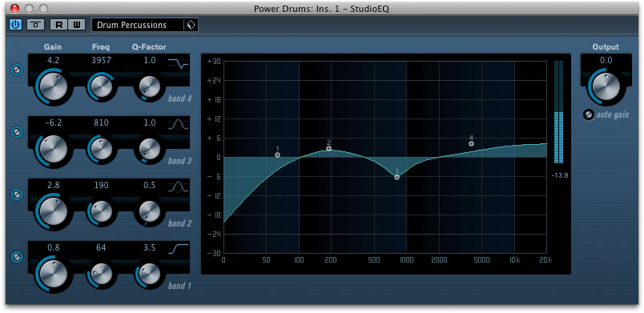Image resolution: width=644 pixels, height=313 pixels.
Task: Select EQ point 3 on the curve display
Action: click(x=396, y=177)
